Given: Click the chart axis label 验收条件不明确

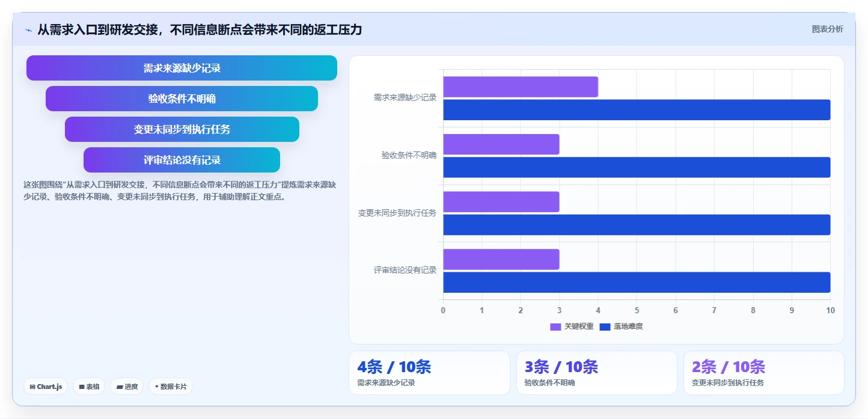Looking at the screenshot, I should click(409, 155).
